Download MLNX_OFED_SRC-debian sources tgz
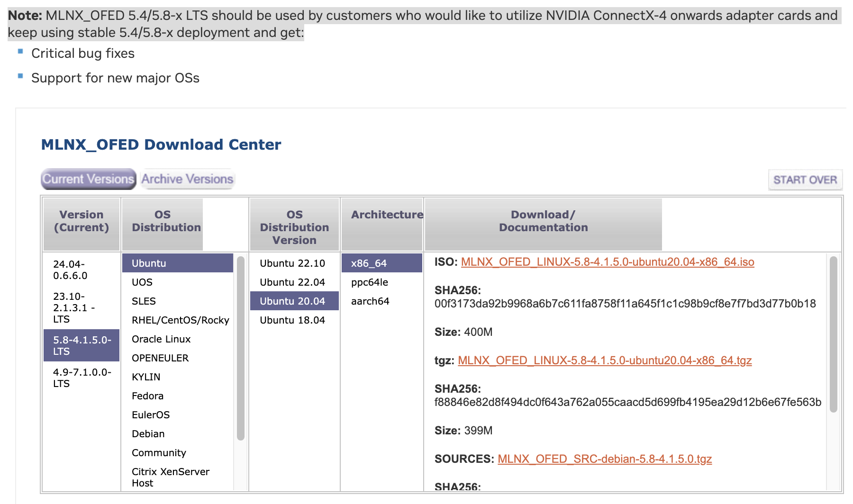This screenshot has width=853, height=504. pos(605,459)
